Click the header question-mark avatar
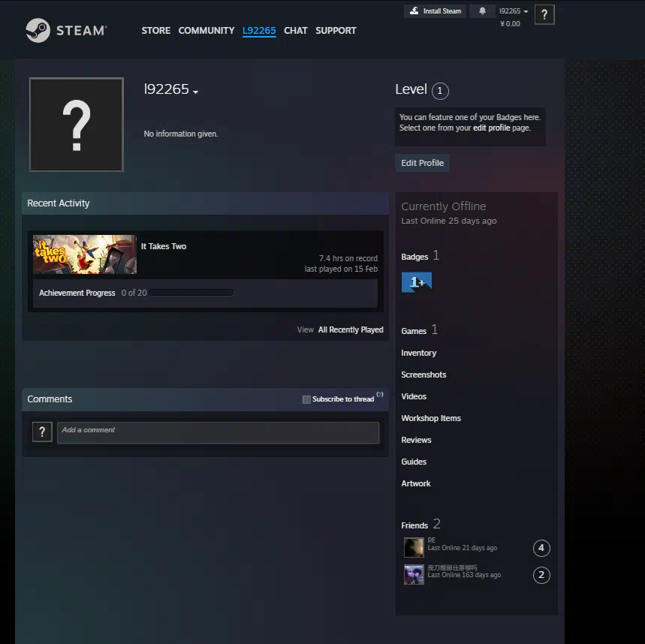Screen dimensions: 645x644 point(544,14)
